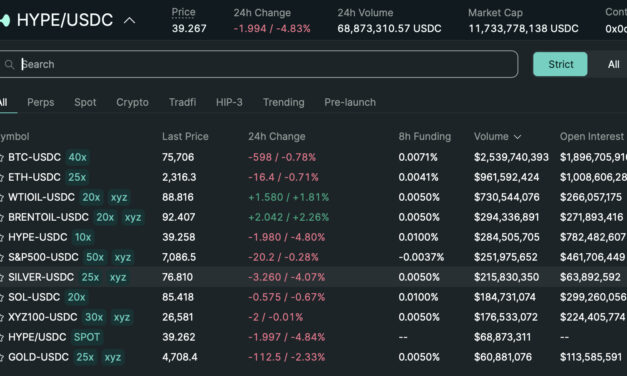Screen dimensions: 627x376
Task: Star the HYPE-USDC 10x row
Action: coord(2,237)
